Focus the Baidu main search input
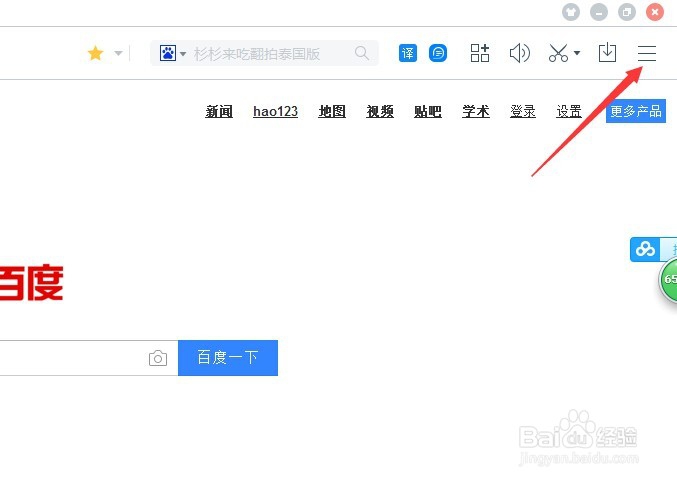Image resolution: width=677 pixels, height=482 pixels. pyautogui.click(x=89, y=358)
